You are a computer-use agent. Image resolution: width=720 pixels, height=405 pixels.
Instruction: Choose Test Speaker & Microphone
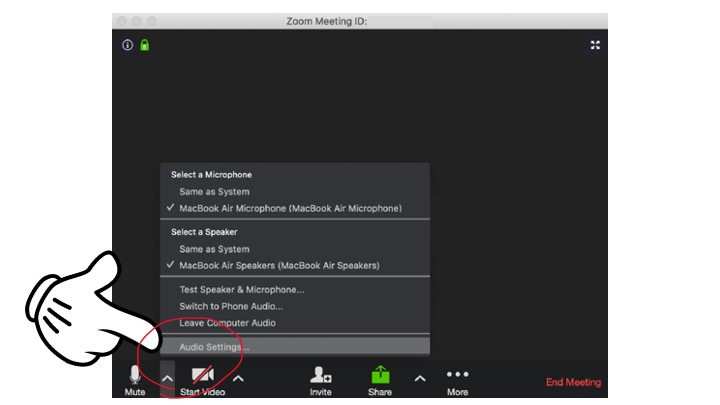click(241, 289)
